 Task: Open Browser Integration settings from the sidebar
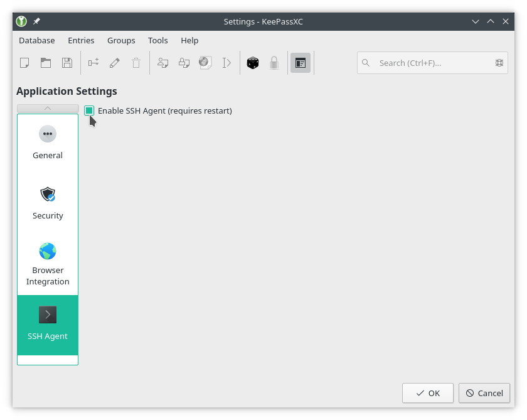pyautogui.click(x=48, y=261)
